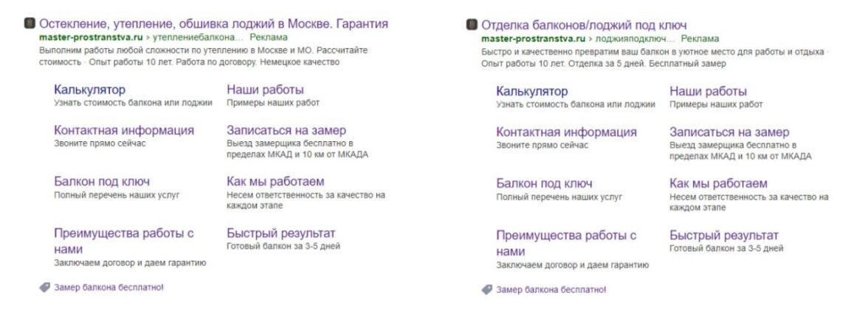Click Замер балкона бесплатно! under the Остекление ad

(108, 287)
